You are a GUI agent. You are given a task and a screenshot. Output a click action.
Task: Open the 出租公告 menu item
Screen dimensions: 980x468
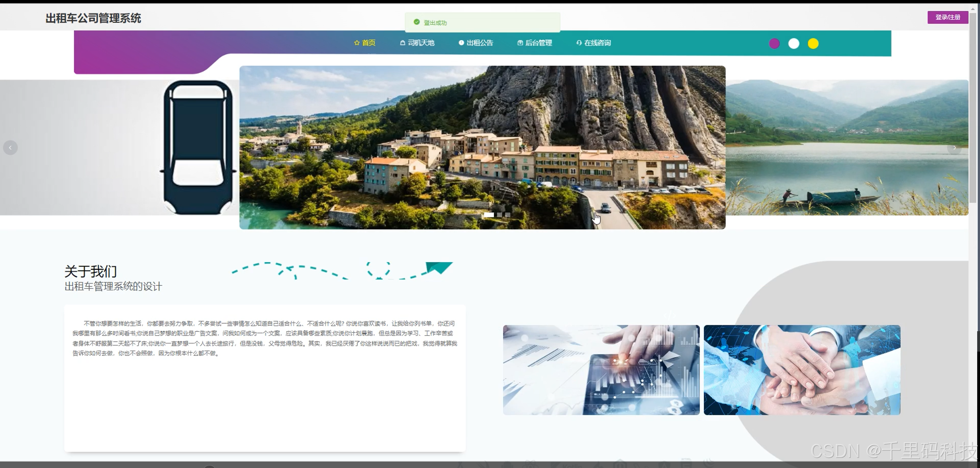(x=479, y=43)
